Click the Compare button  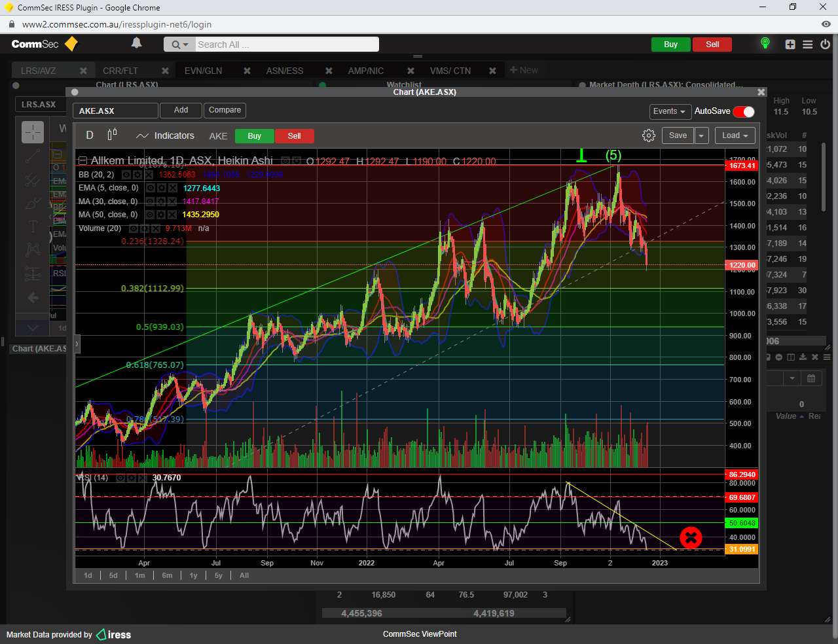[x=225, y=110]
